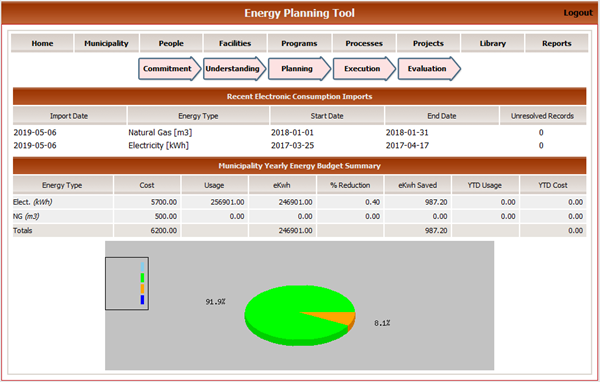Click the Import Date column header
The image size is (600, 382).
click(69, 116)
